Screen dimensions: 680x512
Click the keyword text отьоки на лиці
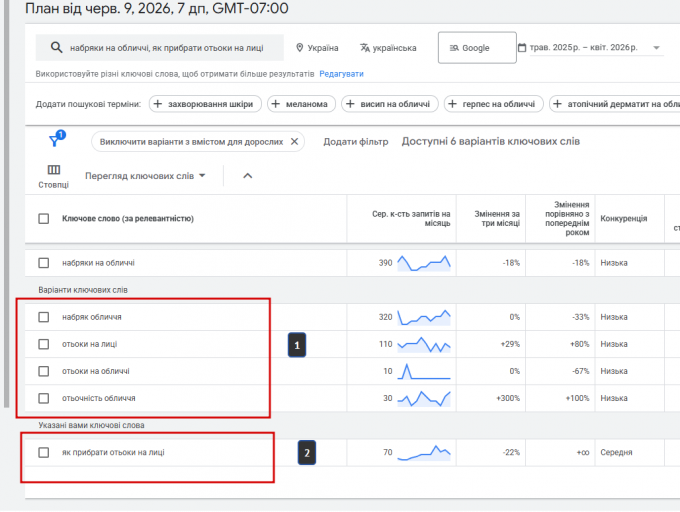89,344
